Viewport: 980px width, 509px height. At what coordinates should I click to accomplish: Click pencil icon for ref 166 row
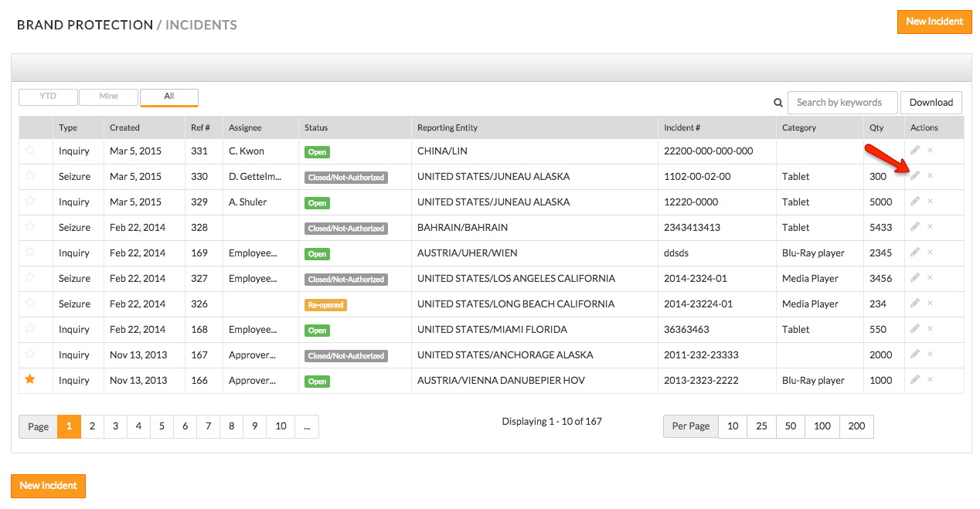click(915, 380)
